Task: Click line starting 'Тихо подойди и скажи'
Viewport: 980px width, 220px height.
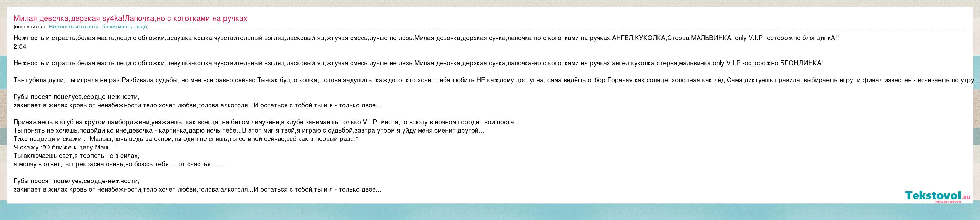Action: coord(186,139)
